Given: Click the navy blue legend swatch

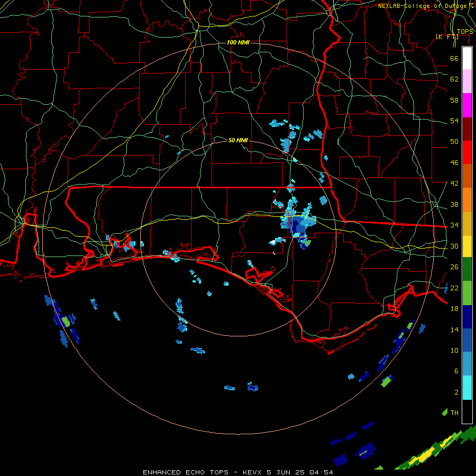Looking at the screenshot, I should 467,317.
